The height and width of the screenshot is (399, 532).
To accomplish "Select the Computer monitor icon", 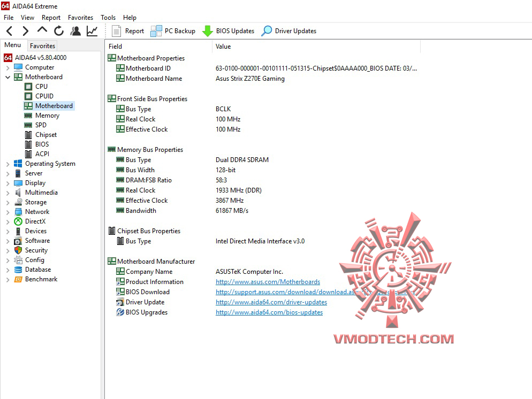I will pyautogui.click(x=18, y=67).
